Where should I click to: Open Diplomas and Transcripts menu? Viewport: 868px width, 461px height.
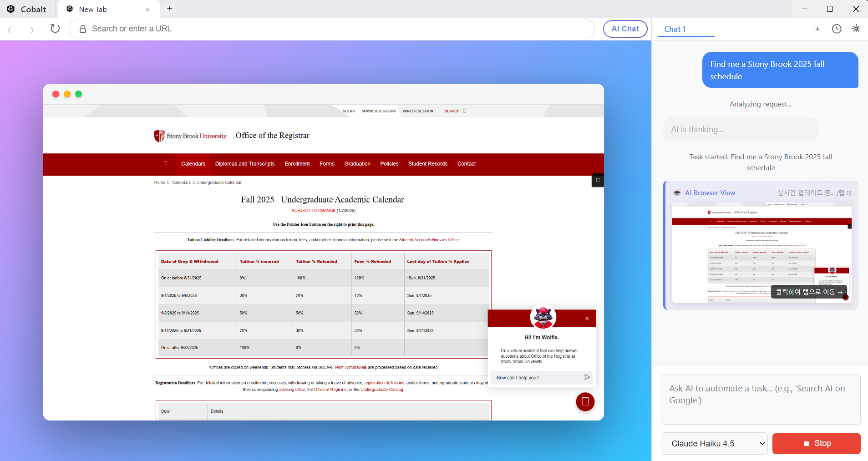pyautogui.click(x=245, y=164)
